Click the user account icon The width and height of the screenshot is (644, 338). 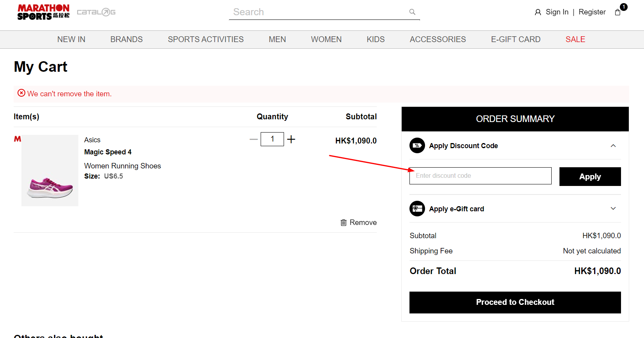pyautogui.click(x=538, y=12)
